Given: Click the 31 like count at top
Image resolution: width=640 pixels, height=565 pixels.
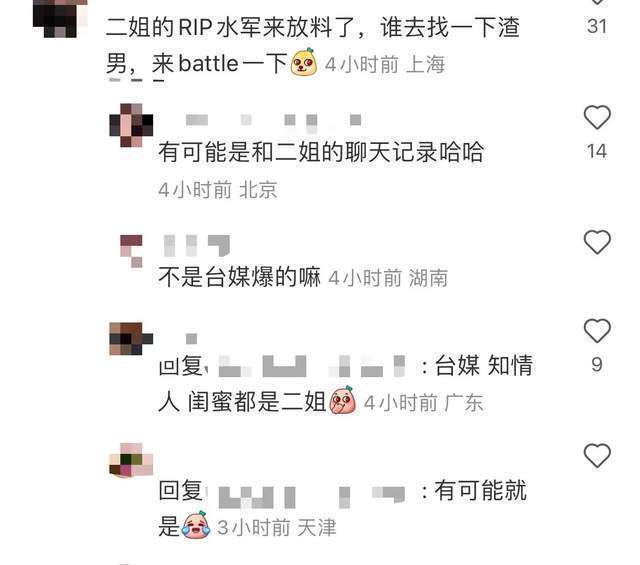Looking at the screenshot, I should 597,27.
